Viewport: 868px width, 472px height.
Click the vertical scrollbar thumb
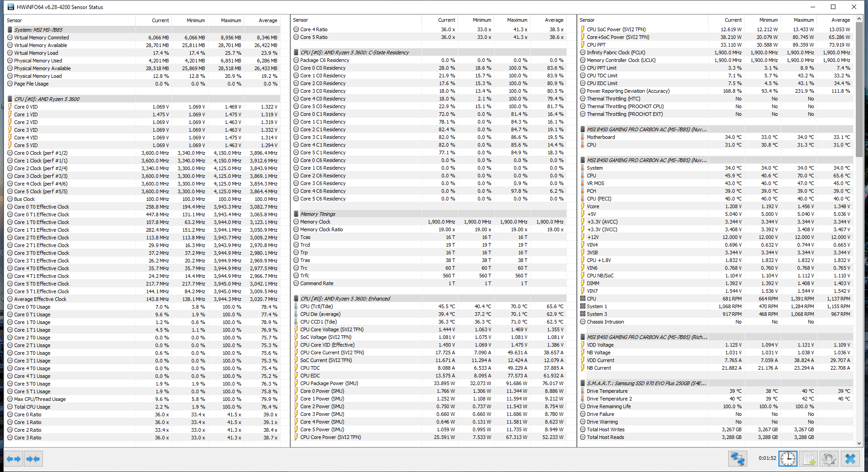point(859,90)
